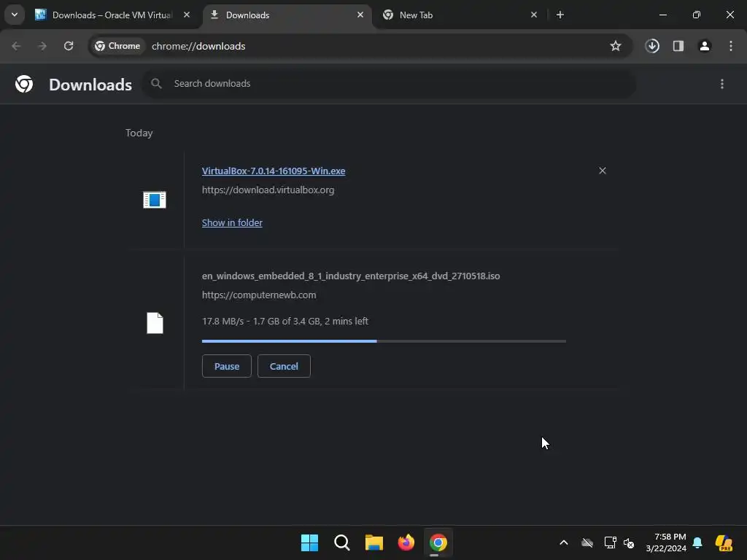Screen dimensions: 747x560
Task: Click the Chrome taskbar icon
Action: [x=438, y=542]
